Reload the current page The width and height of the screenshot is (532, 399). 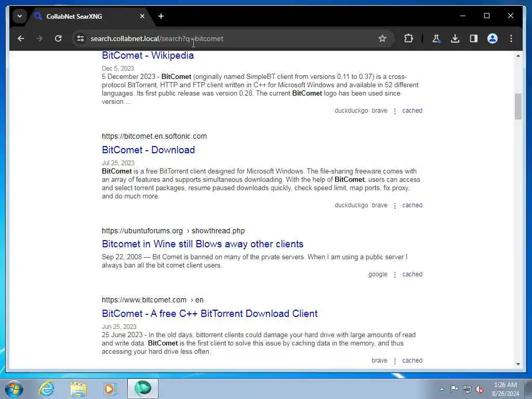58,38
